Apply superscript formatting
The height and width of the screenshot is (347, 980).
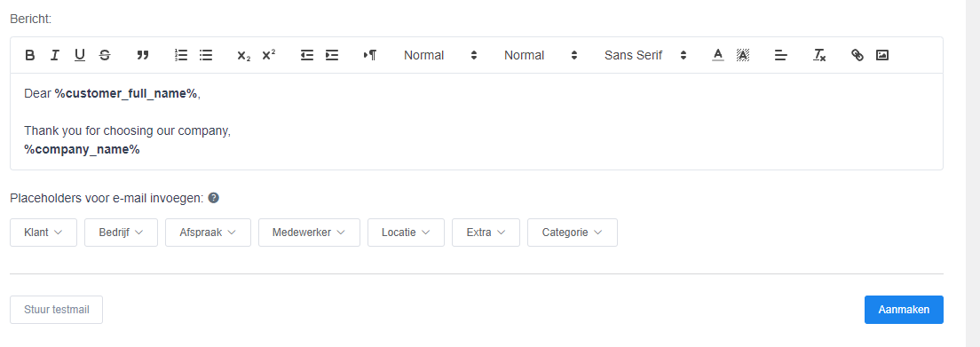tap(269, 55)
